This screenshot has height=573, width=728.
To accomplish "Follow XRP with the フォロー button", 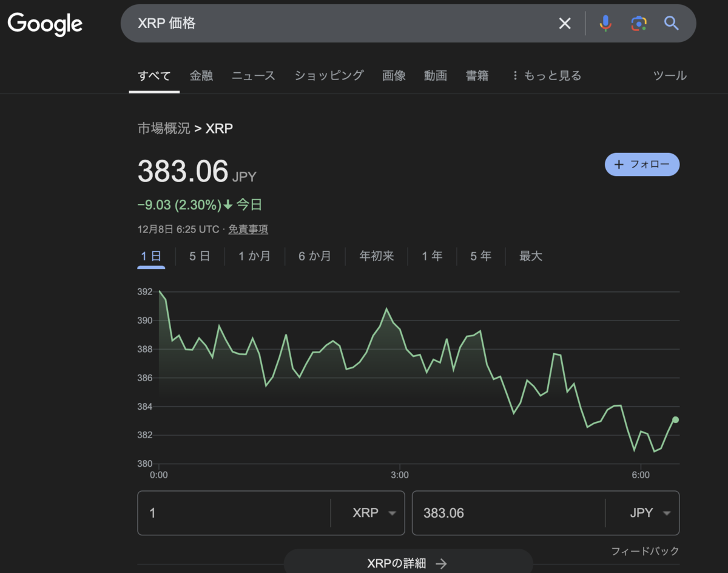I will pos(642,164).
